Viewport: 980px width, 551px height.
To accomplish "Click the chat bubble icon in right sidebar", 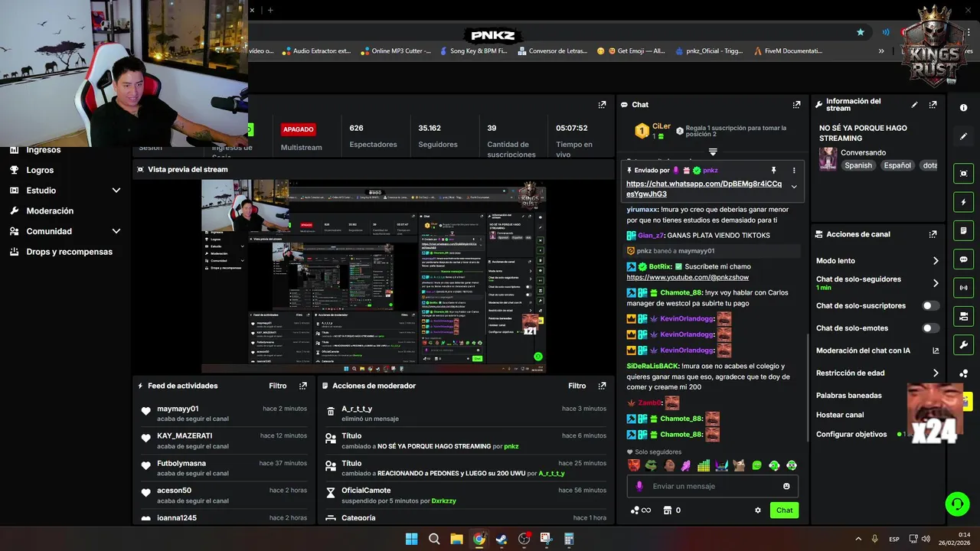I will (x=963, y=259).
